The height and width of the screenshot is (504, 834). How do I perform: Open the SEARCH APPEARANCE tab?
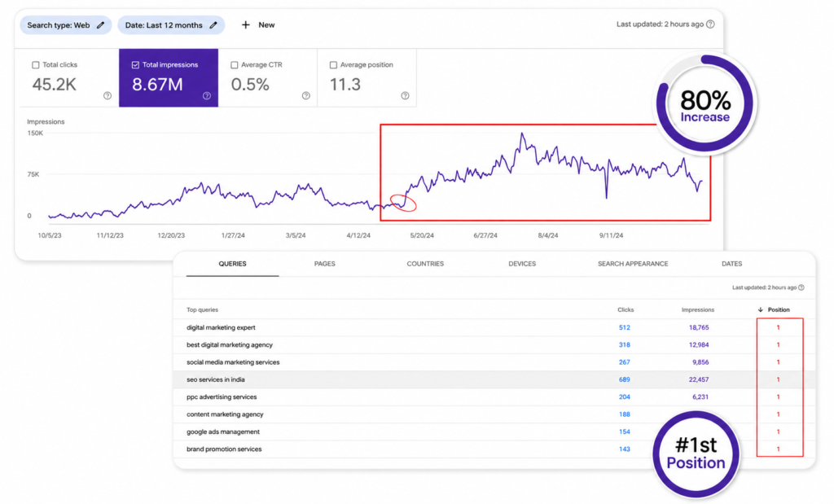(632, 264)
